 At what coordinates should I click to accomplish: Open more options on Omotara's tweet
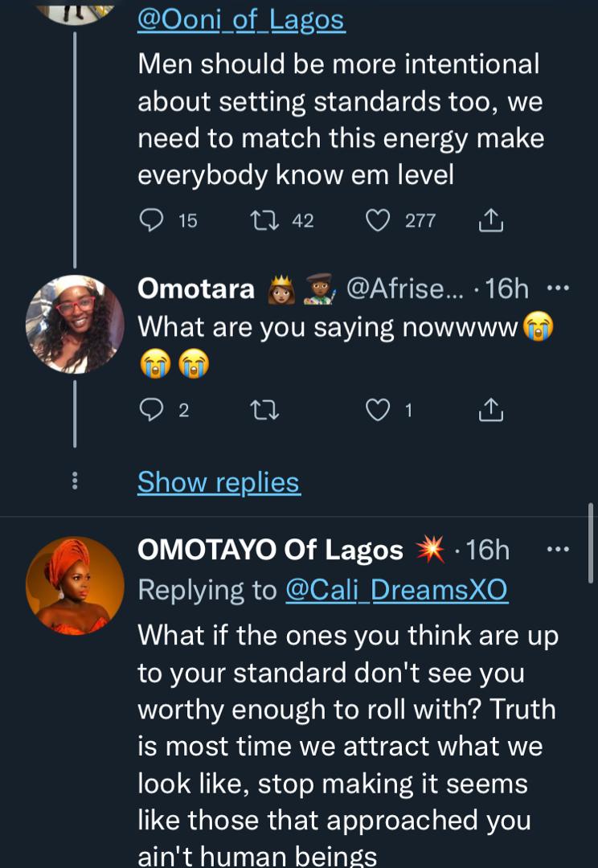tap(557, 289)
